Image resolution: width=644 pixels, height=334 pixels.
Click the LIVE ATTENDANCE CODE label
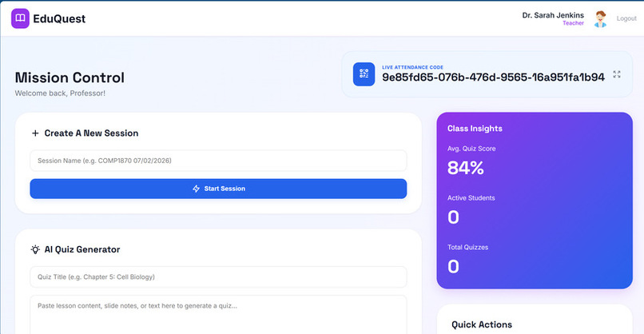[412, 67]
